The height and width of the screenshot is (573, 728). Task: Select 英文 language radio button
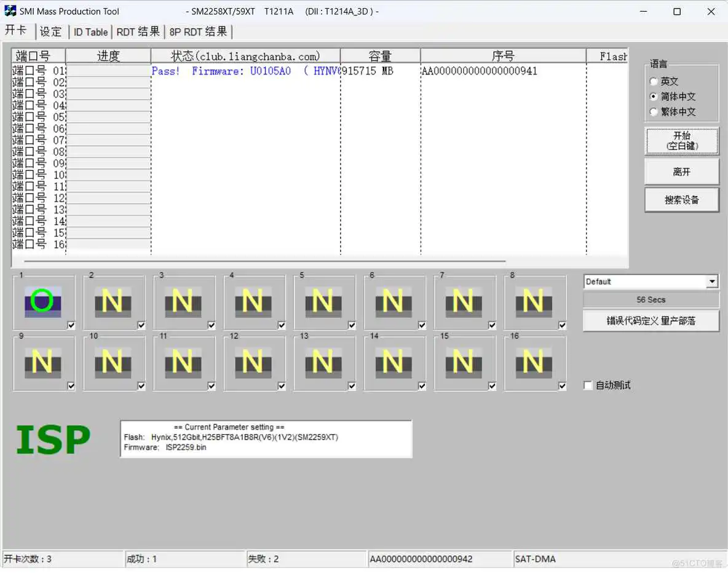point(654,81)
